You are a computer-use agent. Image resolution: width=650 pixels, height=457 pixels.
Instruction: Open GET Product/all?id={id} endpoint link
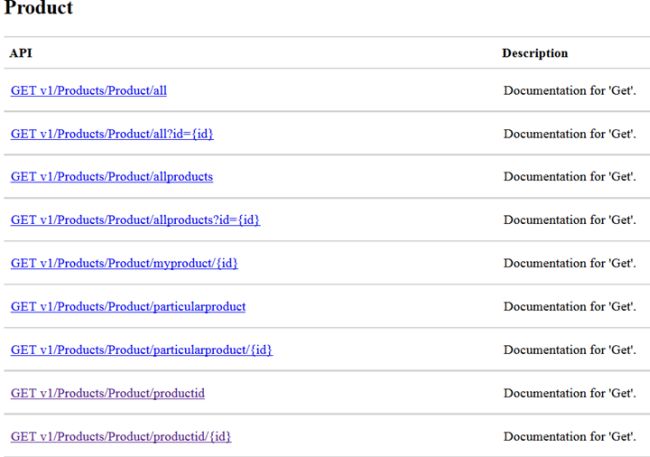[111, 134]
